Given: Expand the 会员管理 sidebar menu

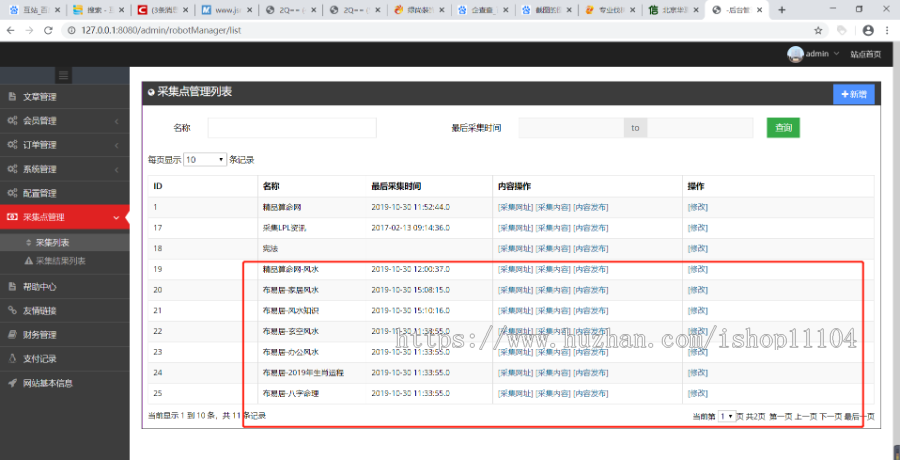Looking at the screenshot, I should point(64,121).
